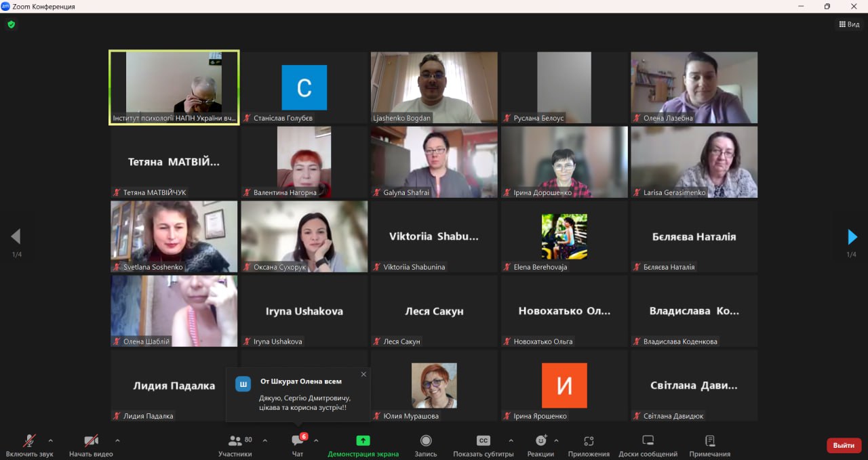Viewport: 868px width, 460px height.
Task: Click the orange И avatar of Ірина Ярошенко
Action: tap(564, 385)
